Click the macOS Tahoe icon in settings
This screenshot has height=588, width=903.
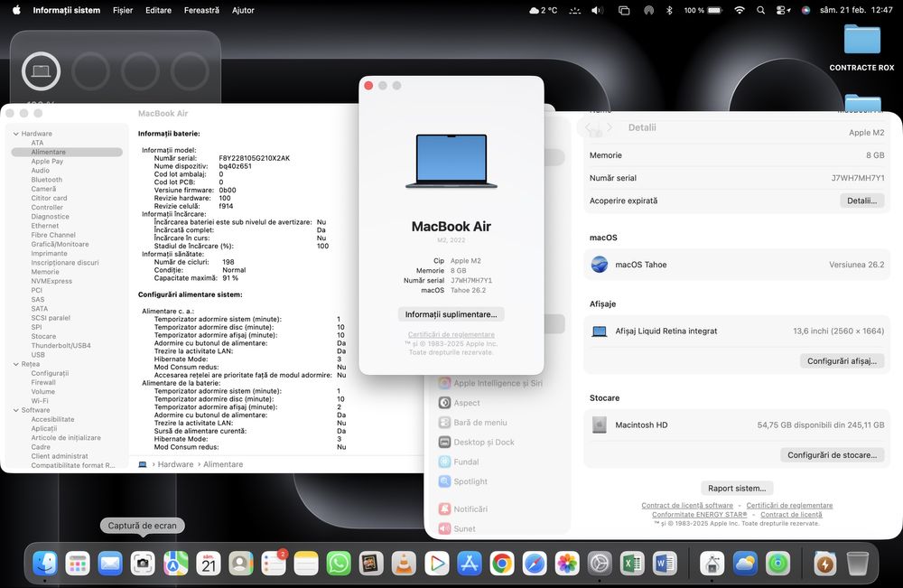(x=600, y=265)
